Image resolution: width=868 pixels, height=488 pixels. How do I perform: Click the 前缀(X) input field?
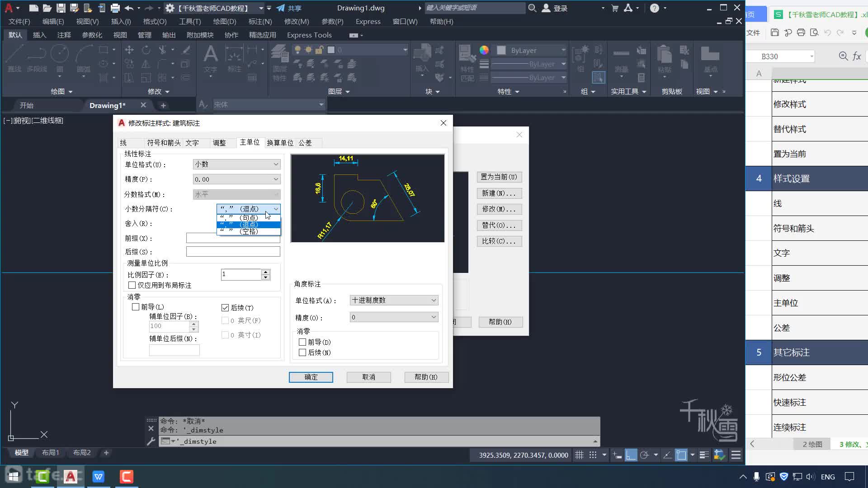tap(233, 238)
